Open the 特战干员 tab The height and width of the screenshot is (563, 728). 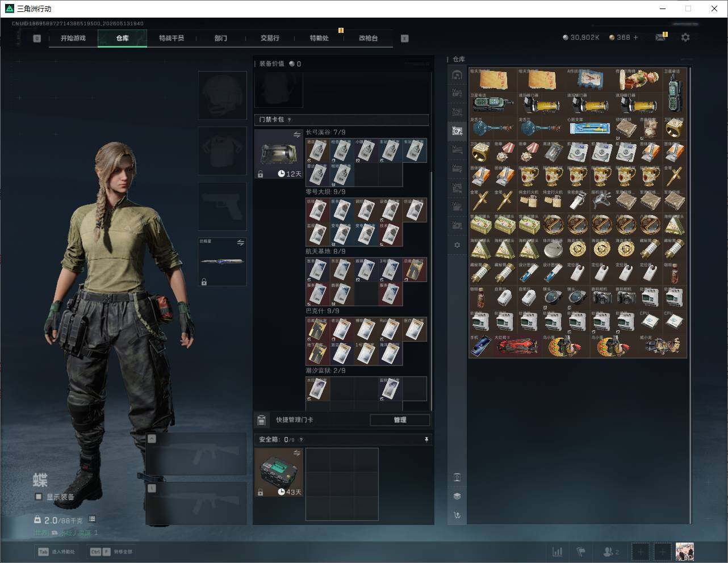tap(171, 38)
